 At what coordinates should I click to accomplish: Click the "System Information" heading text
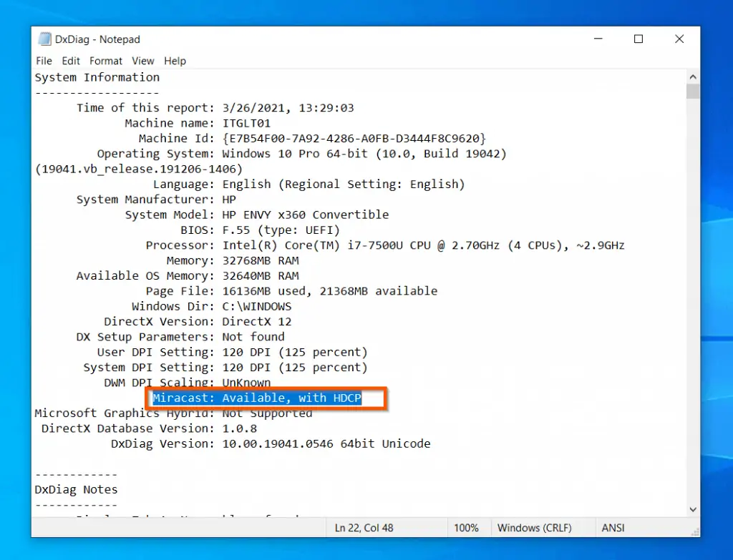pyautogui.click(x=97, y=77)
